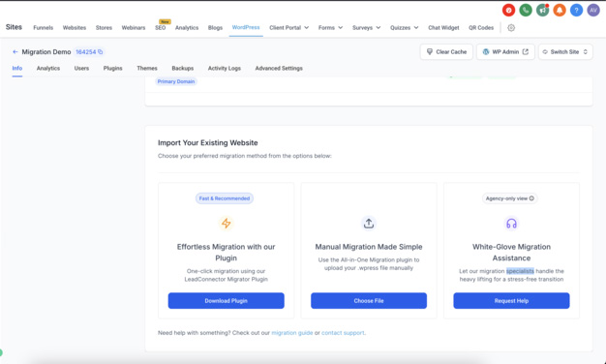Open the Activity Logs tab

[x=225, y=69]
